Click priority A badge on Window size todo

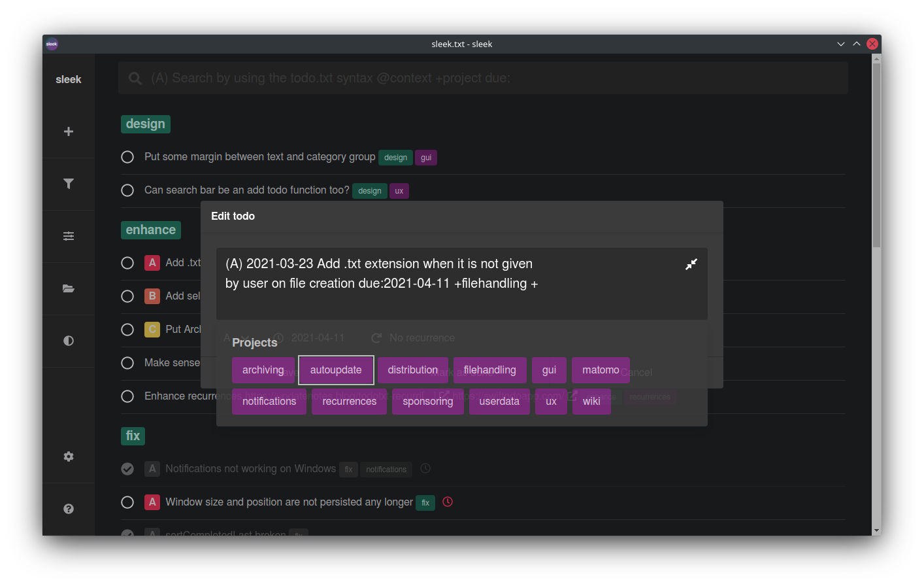152,502
